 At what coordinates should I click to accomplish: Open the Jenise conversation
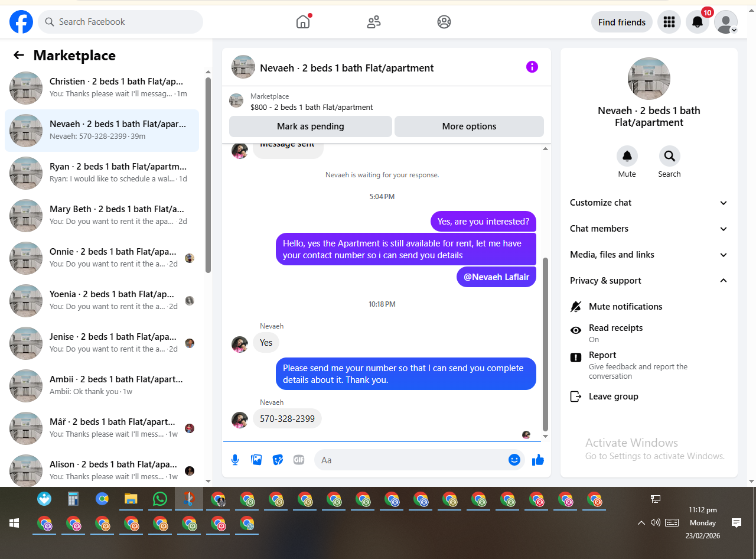[102, 343]
